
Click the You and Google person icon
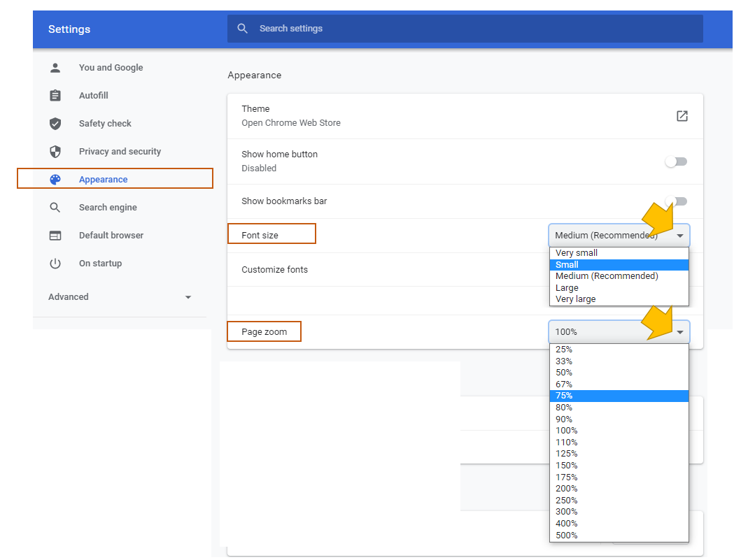coord(55,68)
